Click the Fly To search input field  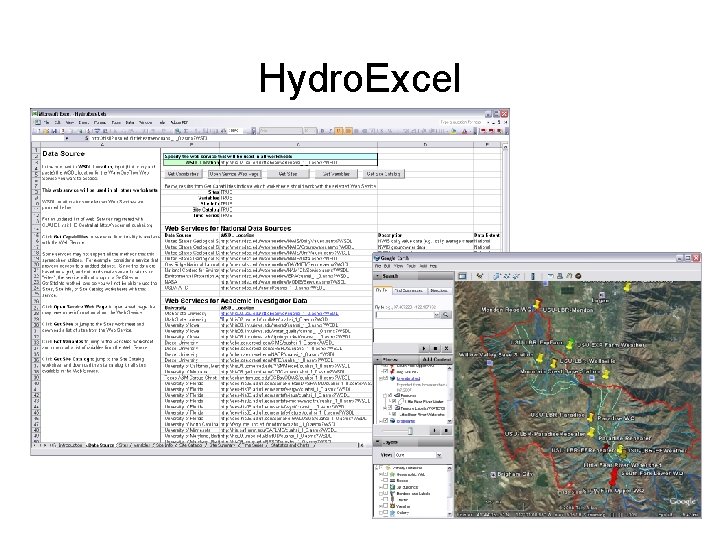pyautogui.click(x=405, y=315)
